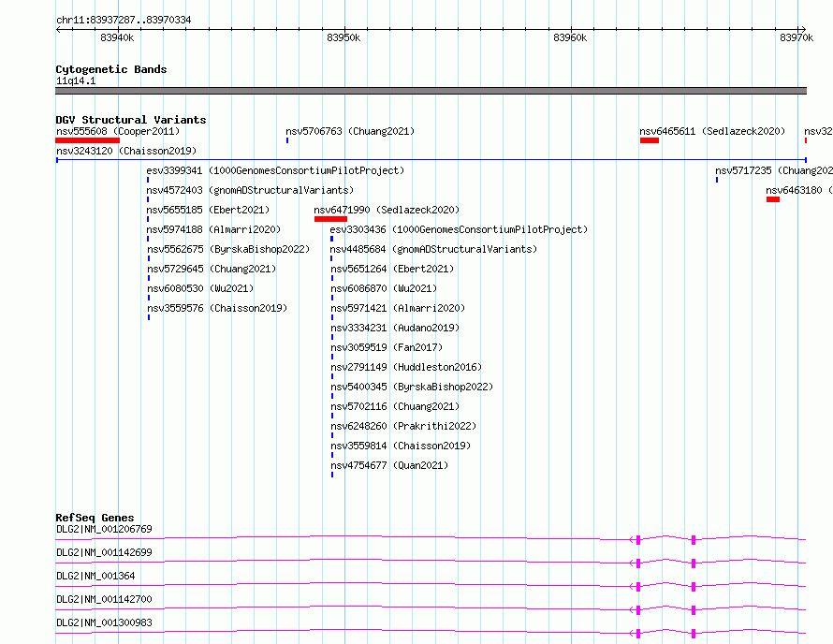Image resolution: width=833 pixels, height=644 pixels.
Task: Open nsv6248260 (Prakrithi2022) variant
Action: click(x=403, y=426)
